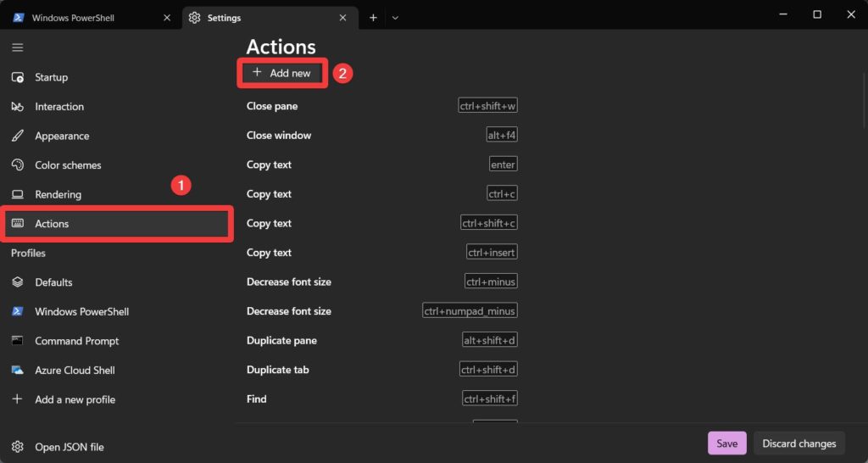This screenshot has width=868, height=463.
Task: Select the Azure Cloud Shell profile
Action: (74, 371)
